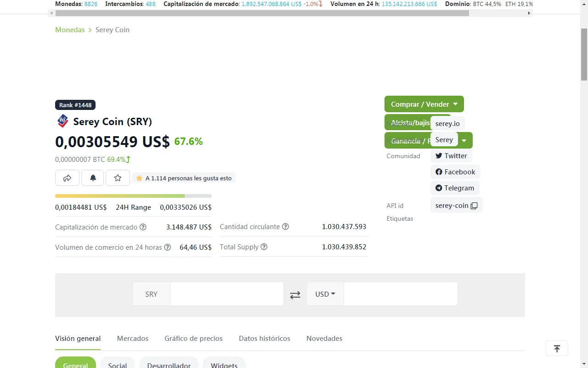The width and height of the screenshot is (588, 368).
Task: Open the Datos históricos tab
Action: coord(265,339)
